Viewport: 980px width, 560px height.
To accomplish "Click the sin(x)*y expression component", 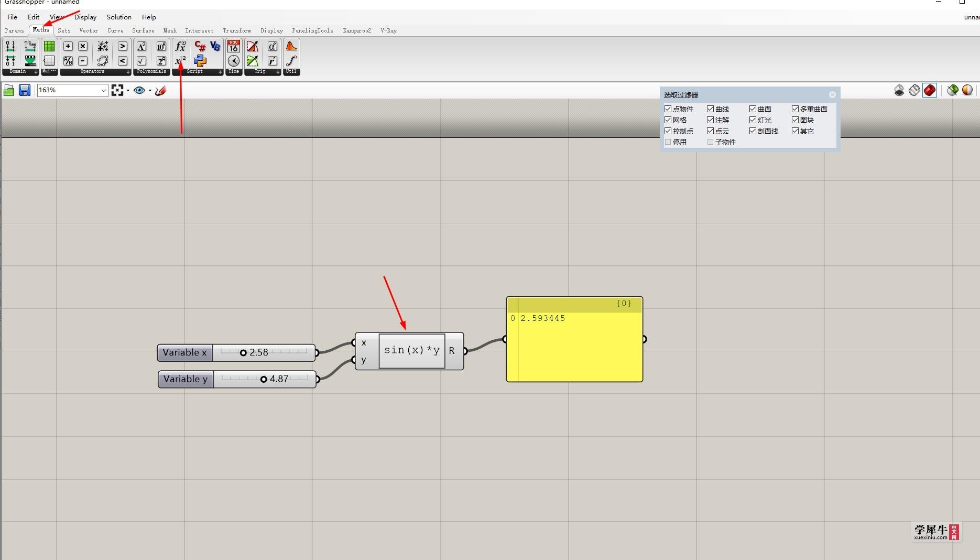I will (x=412, y=351).
